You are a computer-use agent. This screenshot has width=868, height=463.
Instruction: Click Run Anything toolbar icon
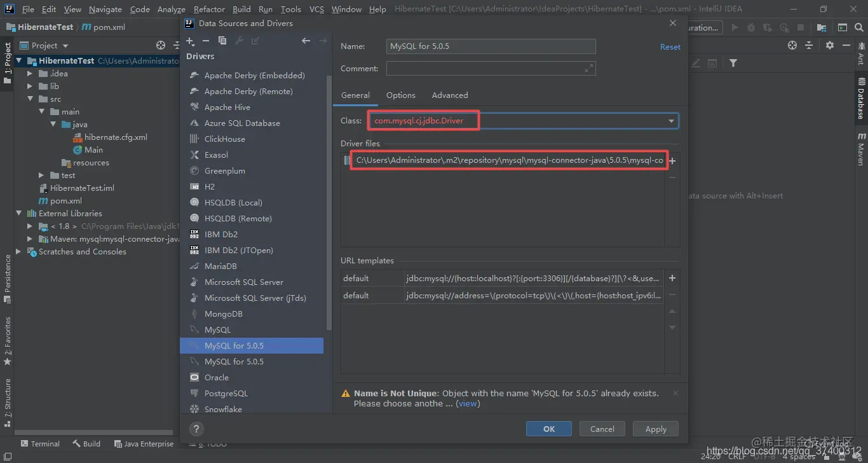[843, 27]
